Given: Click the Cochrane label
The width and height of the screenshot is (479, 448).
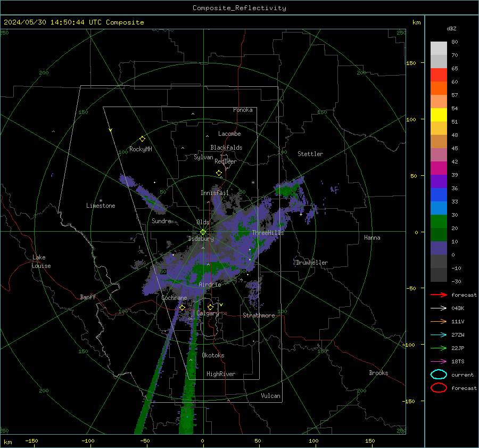Looking at the screenshot, I should coord(174,298).
